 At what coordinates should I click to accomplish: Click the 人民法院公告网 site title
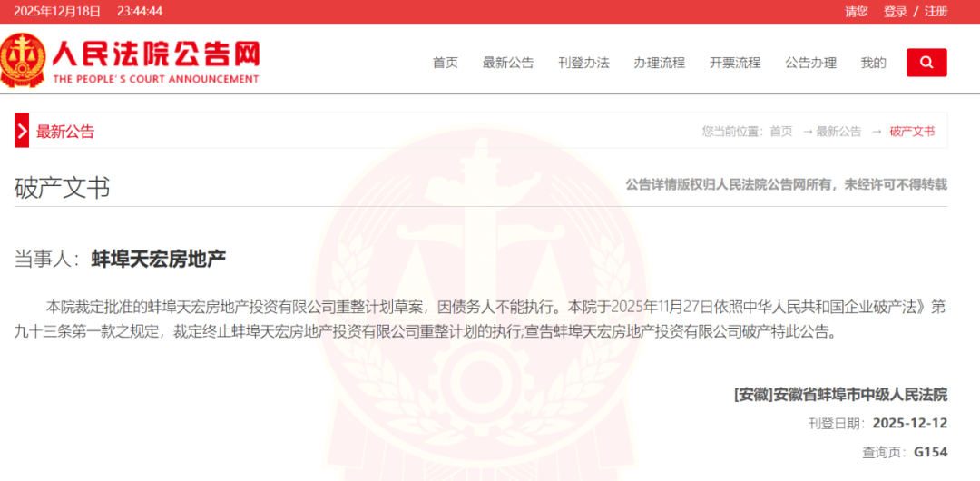click(156, 54)
